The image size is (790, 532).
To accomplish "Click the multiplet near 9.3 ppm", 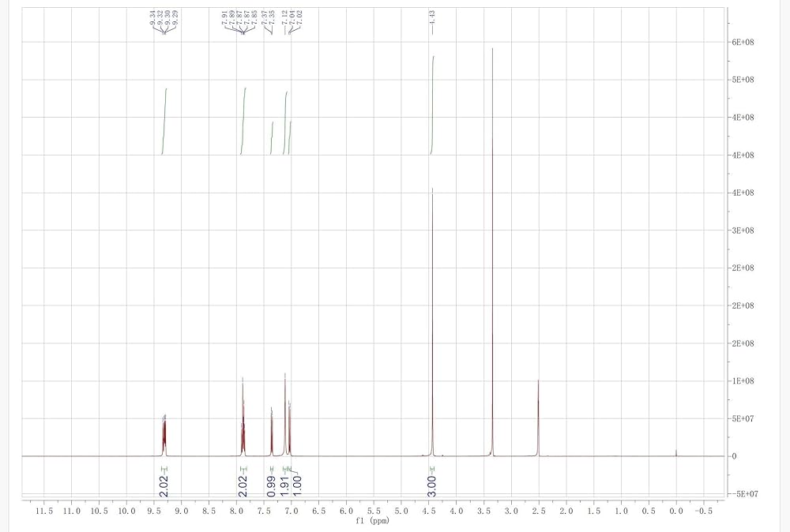I will tap(164, 434).
